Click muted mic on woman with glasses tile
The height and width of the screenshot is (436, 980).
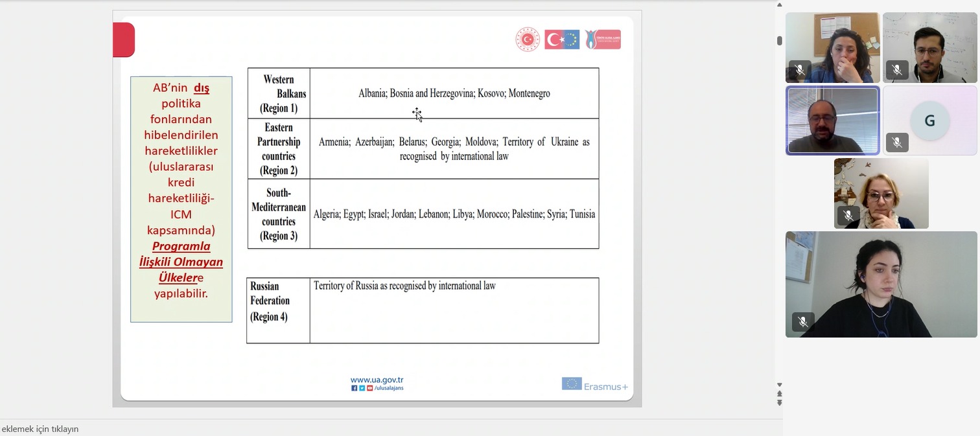click(848, 215)
